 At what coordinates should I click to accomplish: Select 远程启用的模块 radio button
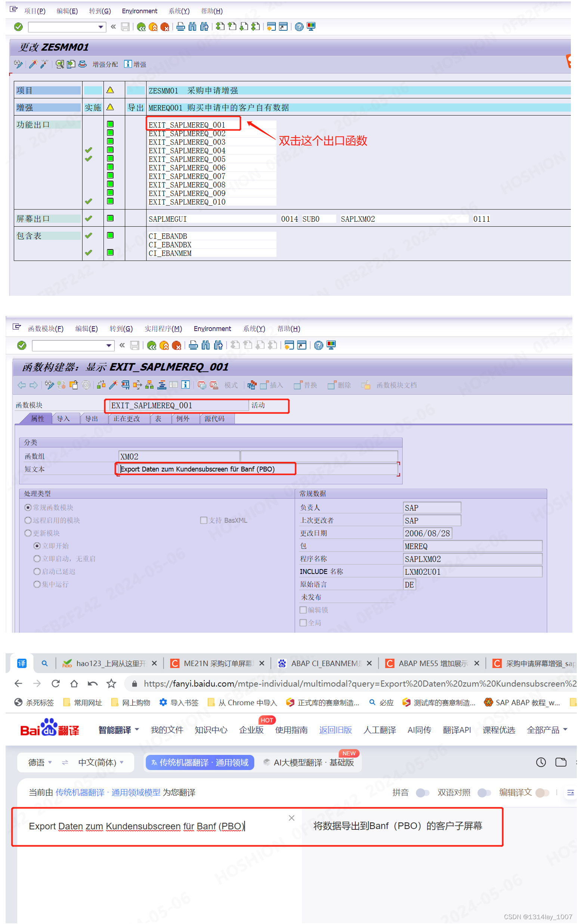point(28,521)
